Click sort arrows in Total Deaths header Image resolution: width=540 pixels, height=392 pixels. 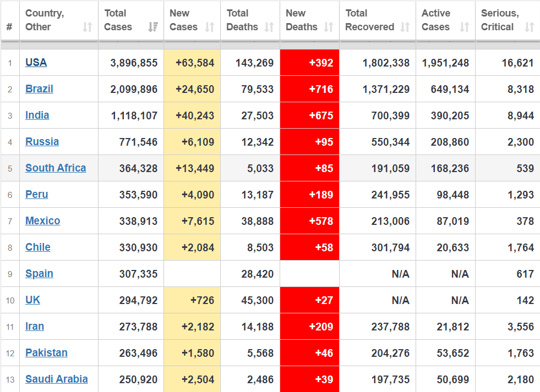click(x=269, y=27)
